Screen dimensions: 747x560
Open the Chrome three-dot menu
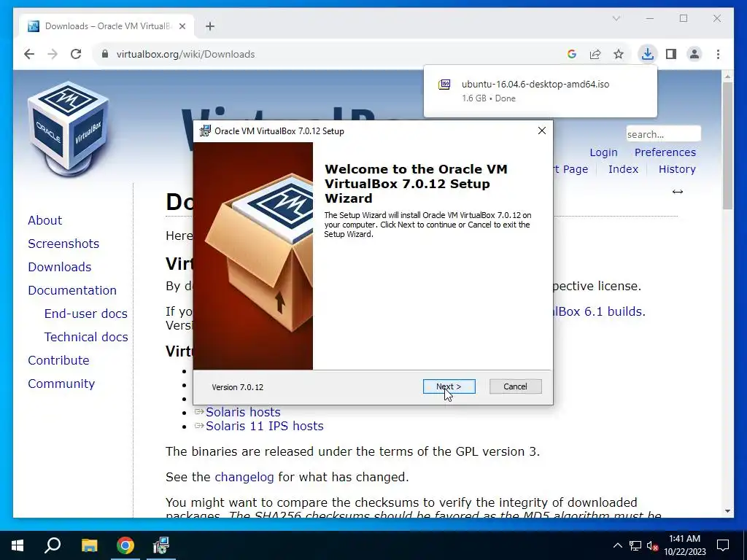coord(718,54)
